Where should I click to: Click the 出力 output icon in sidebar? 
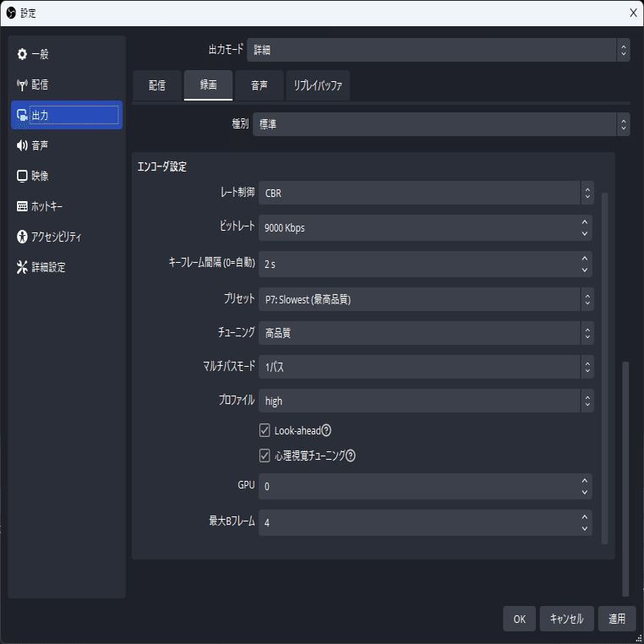[x=22, y=116]
